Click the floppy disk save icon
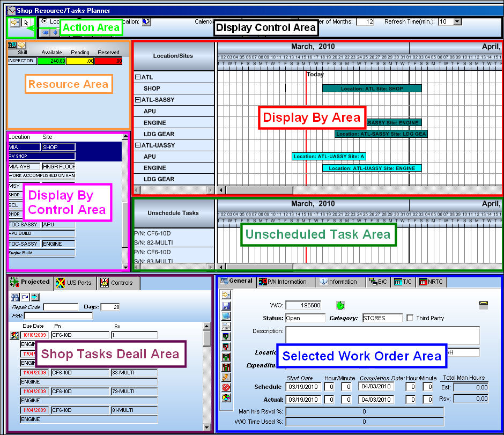 [x=226, y=306]
